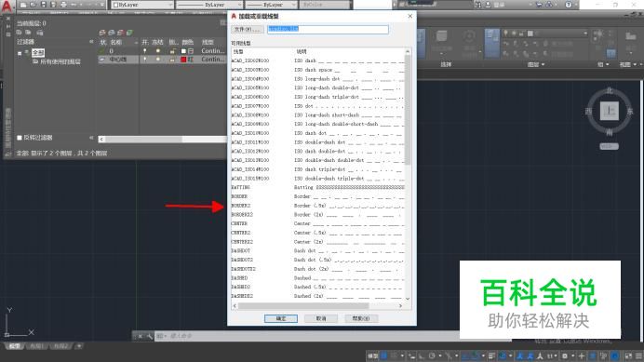
Task: Click the Autodesk App Store cart icon
Action: 539,5
